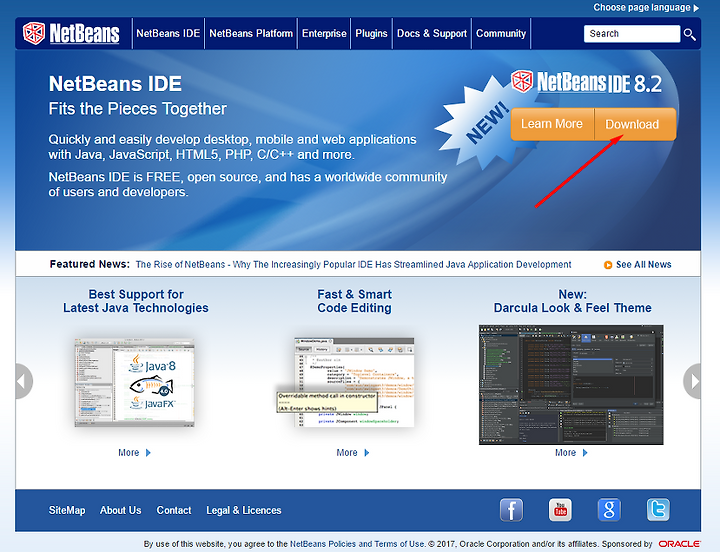Screen dimensions: 720x552
Task: Click the Darcula dark theme screenshot thumbnail
Action: [571, 385]
